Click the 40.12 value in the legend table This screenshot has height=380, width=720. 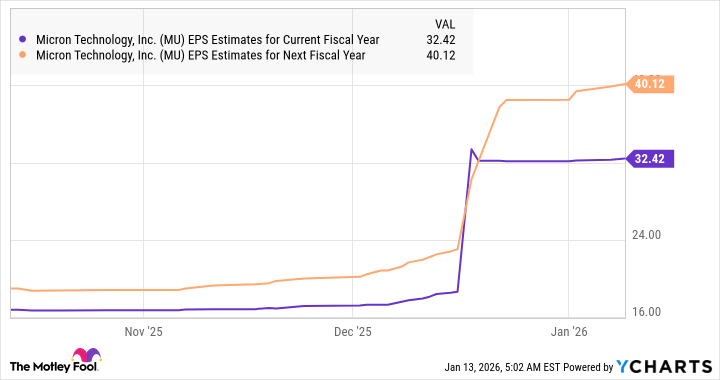440,56
